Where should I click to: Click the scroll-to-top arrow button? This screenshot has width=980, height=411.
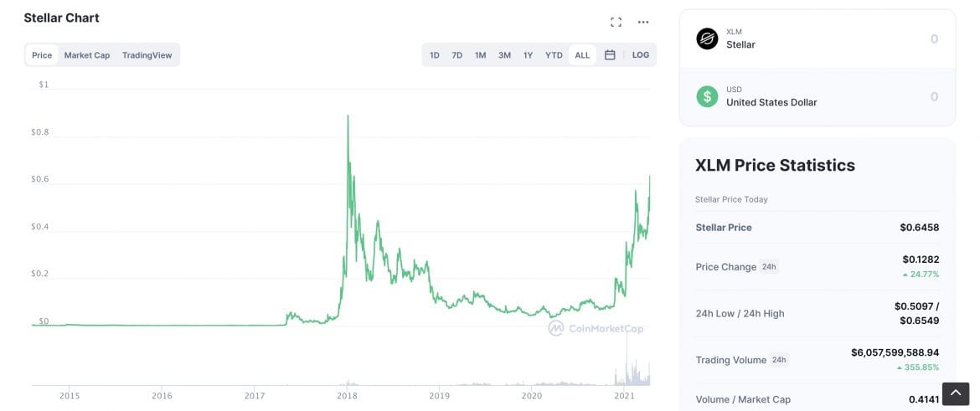click(x=955, y=393)
